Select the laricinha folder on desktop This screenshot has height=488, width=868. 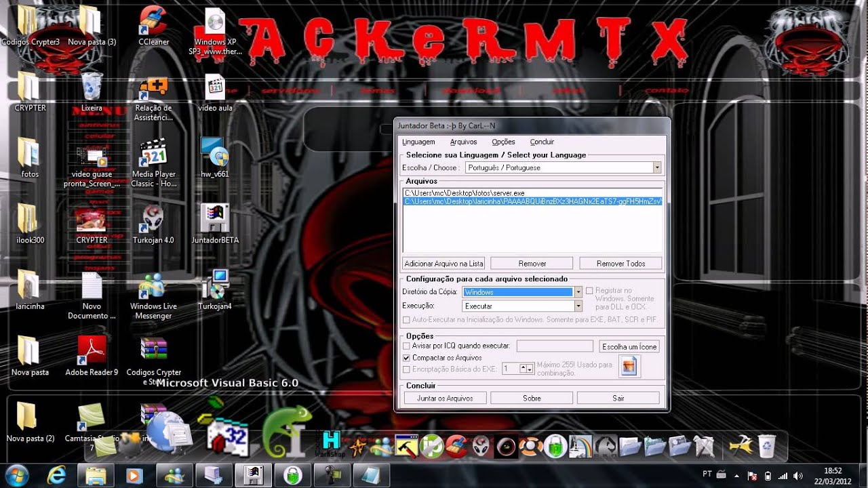pyautogui.click(x=30, y=289)
